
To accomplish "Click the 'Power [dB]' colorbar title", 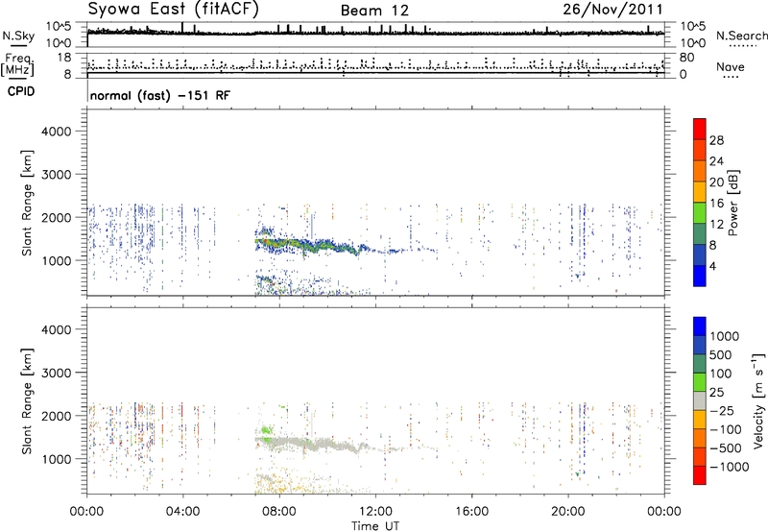I will 733,203.
